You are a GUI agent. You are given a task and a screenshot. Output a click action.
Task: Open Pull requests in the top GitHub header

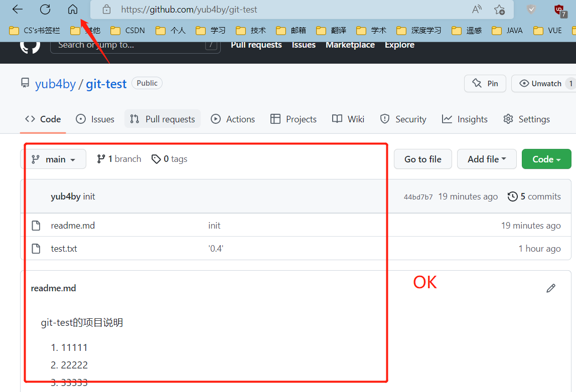coord(256,45)
